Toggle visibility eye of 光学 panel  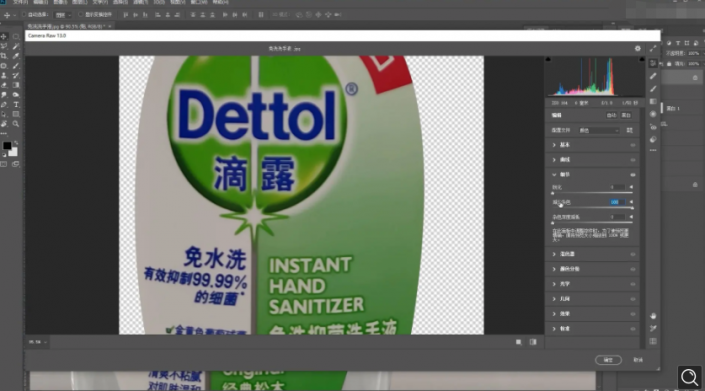(x=633, y=284)
